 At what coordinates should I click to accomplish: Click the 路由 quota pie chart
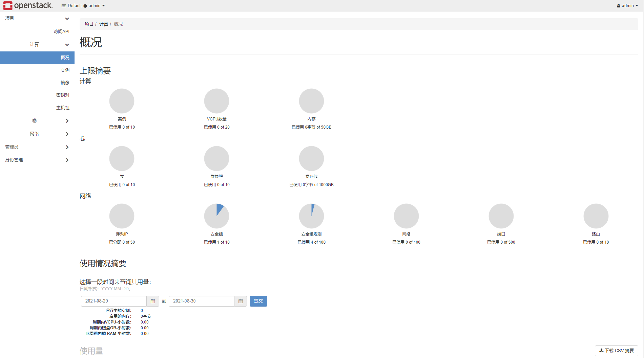[596, 216]
